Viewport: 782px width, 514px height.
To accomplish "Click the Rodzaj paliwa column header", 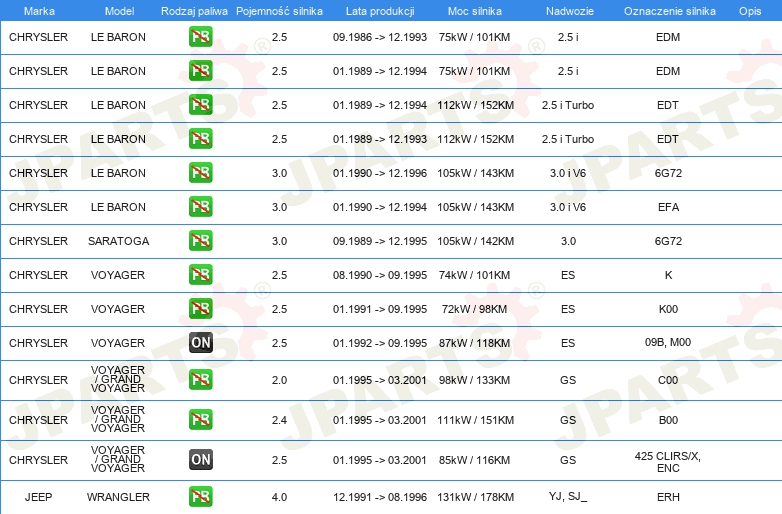I will pyautogui.click(x=194, y=11).
